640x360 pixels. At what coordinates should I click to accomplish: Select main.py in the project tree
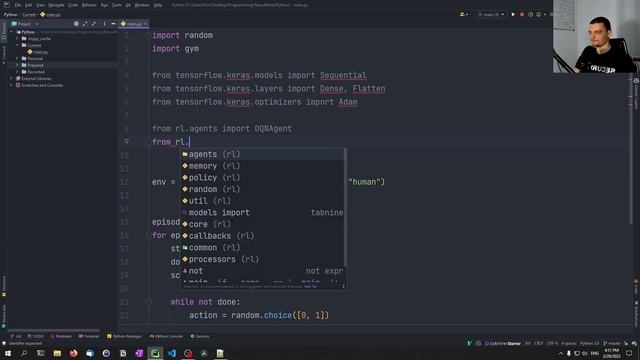(38, 52)
